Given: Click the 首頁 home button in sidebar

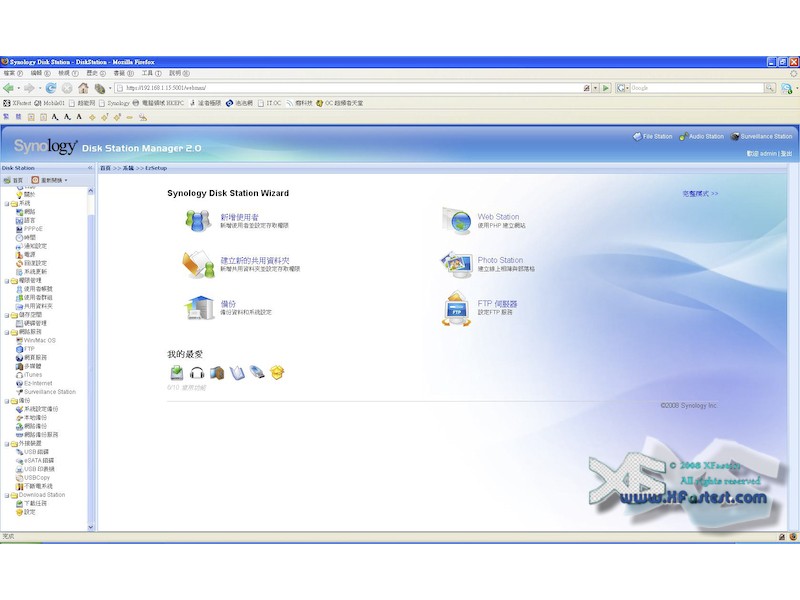Looking at the screenshot, I should click(x=13, y=180).
